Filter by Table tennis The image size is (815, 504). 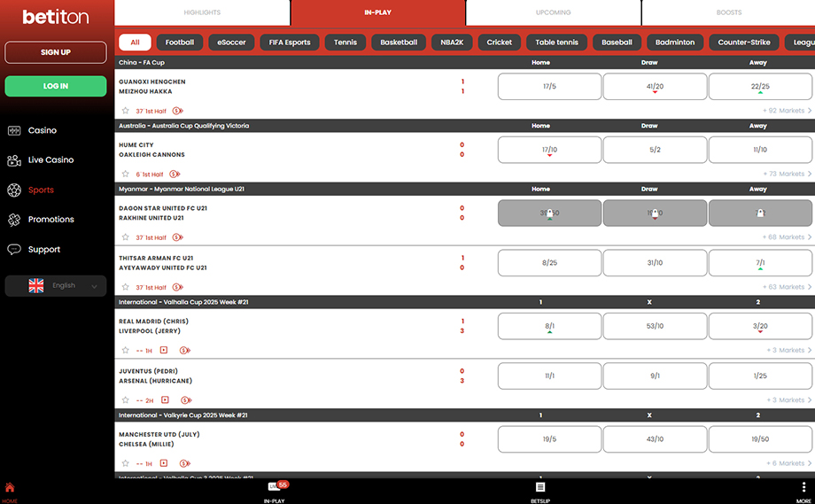click(x=556, y=43)
